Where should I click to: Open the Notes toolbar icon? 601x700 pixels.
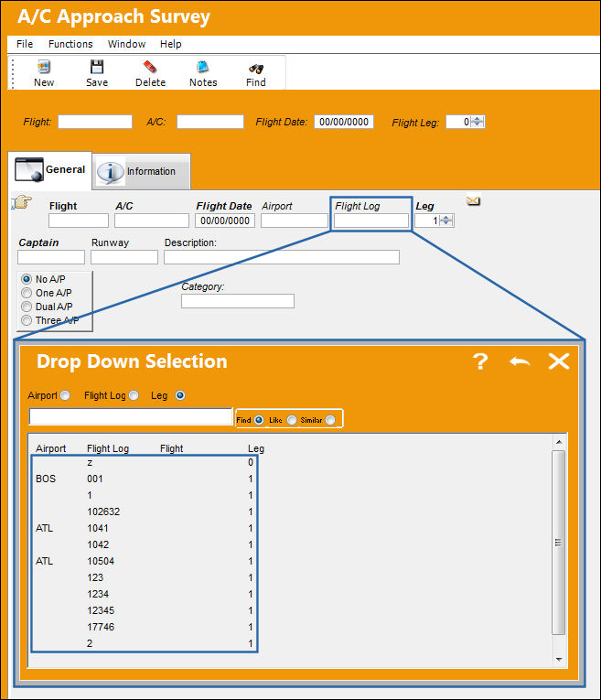pyautogui.click(x=203, y=67)
